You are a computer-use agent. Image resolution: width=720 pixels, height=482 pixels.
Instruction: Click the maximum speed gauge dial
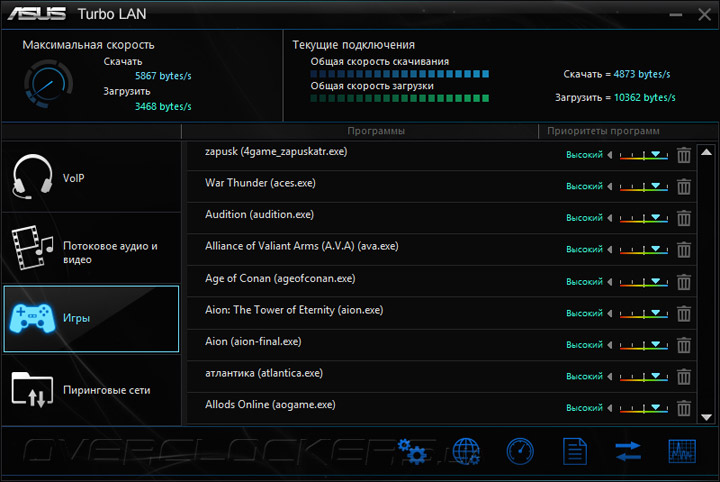[x=48, y=84]
